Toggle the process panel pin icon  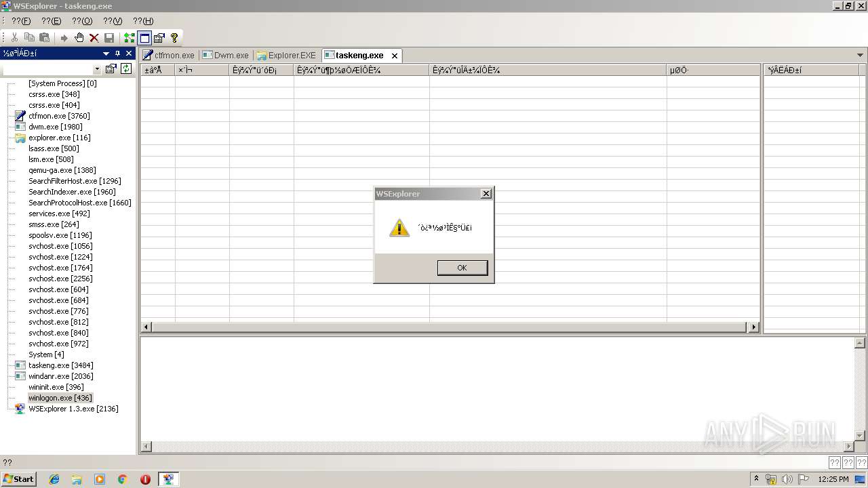pyautogui.click(x=117, y=54)
